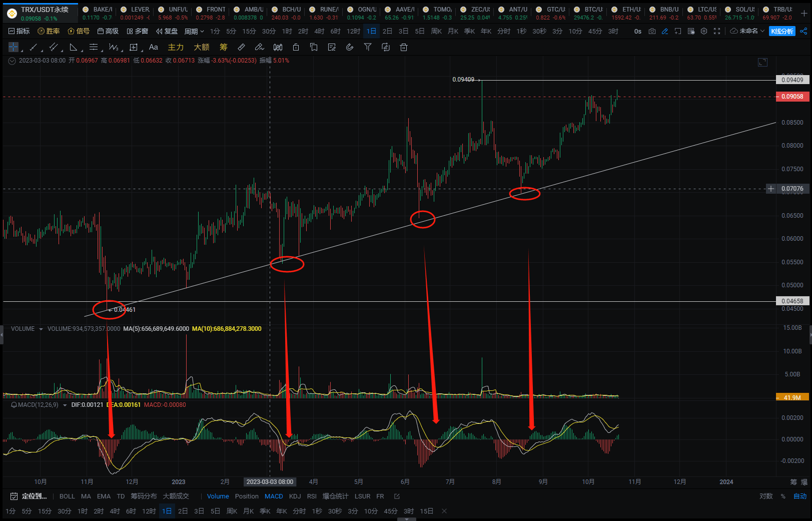Open the trash icon to remove drawings
This screenshot has width=812, height=521.
click(404, 47)
